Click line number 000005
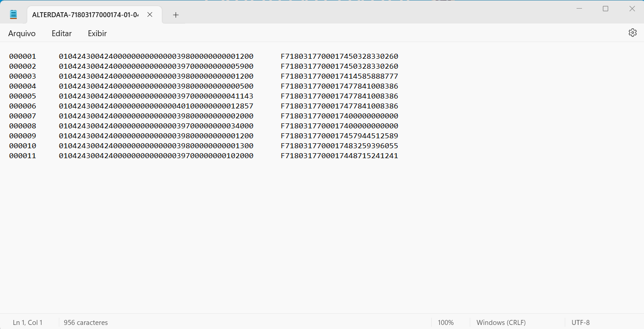The width and height of the screenshot is (644, 329). (x=23, y=96)
